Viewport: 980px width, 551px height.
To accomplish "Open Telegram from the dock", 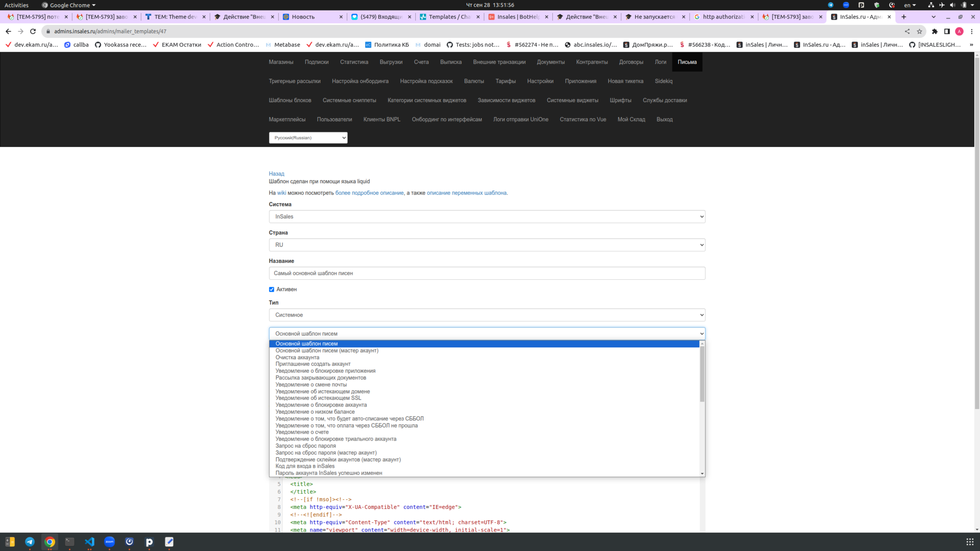I will click(x=30, y=541).
